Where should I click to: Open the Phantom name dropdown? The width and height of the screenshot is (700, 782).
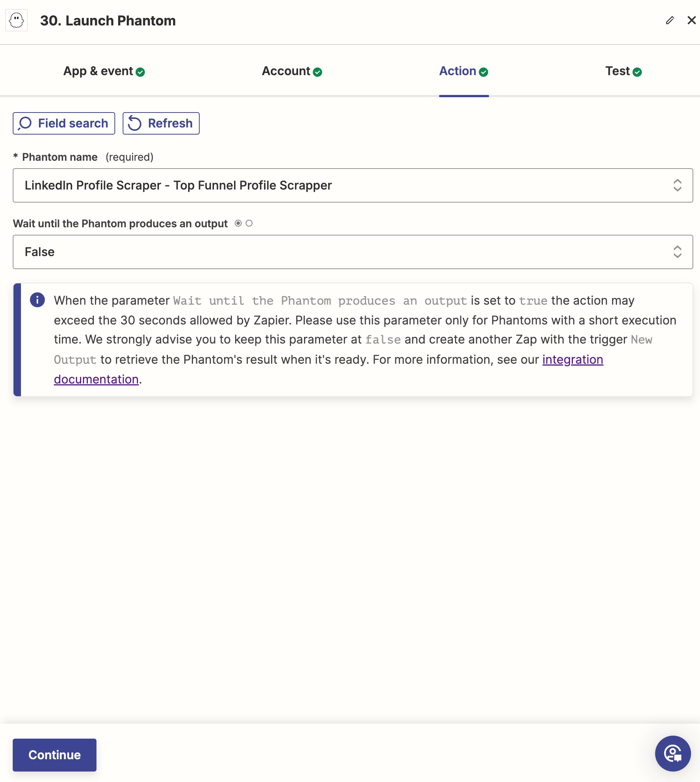tap(353, 185)
